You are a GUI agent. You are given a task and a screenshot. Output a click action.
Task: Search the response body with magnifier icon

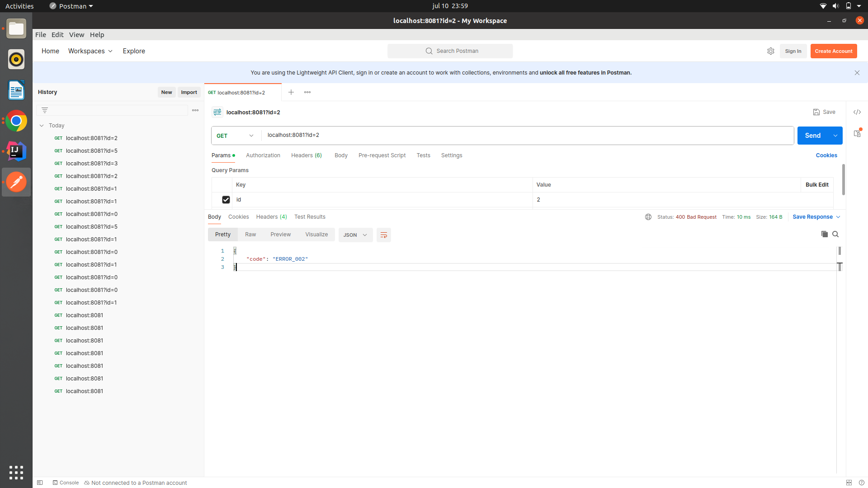pos(835,234)
